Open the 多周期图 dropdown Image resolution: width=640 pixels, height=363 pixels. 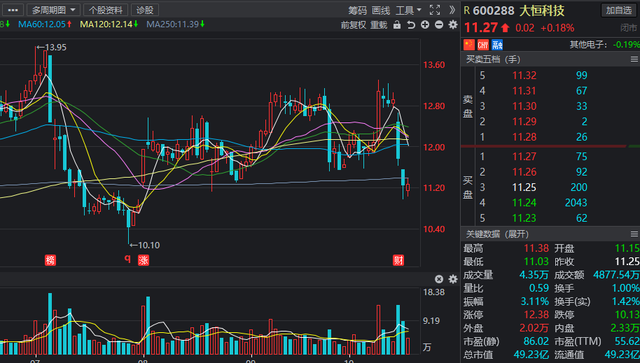53,10
